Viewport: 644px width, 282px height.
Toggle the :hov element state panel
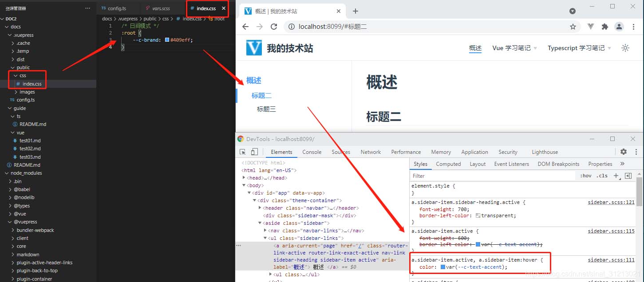585,176
